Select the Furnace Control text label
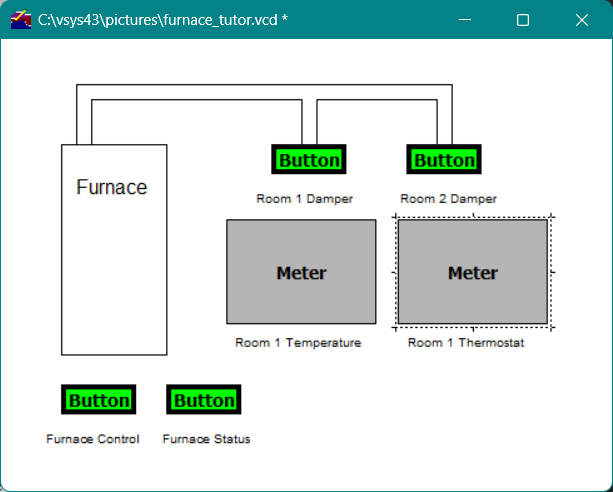 [93, 439]
